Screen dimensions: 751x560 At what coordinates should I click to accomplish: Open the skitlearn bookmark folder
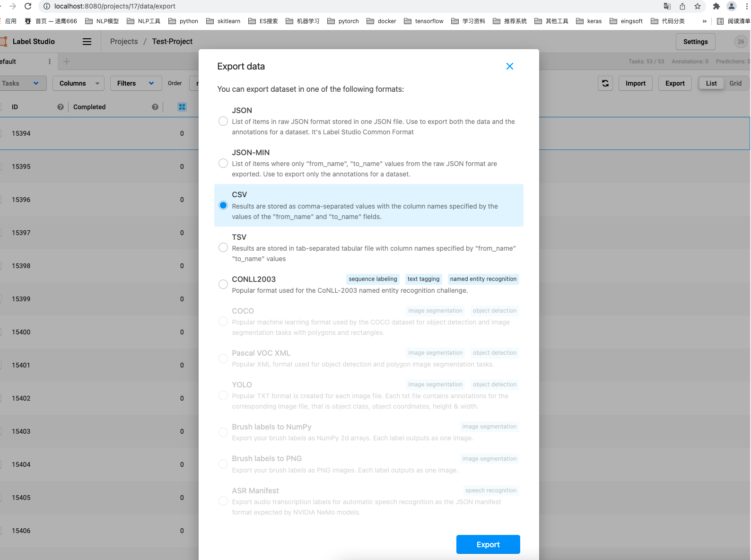tap(223, 21)
